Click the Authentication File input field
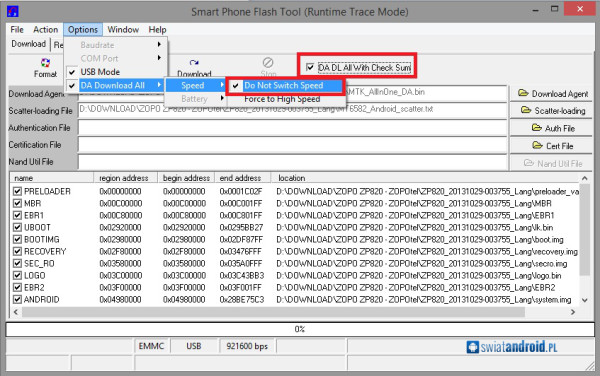The image size is (600, 376). click(292, 128)
